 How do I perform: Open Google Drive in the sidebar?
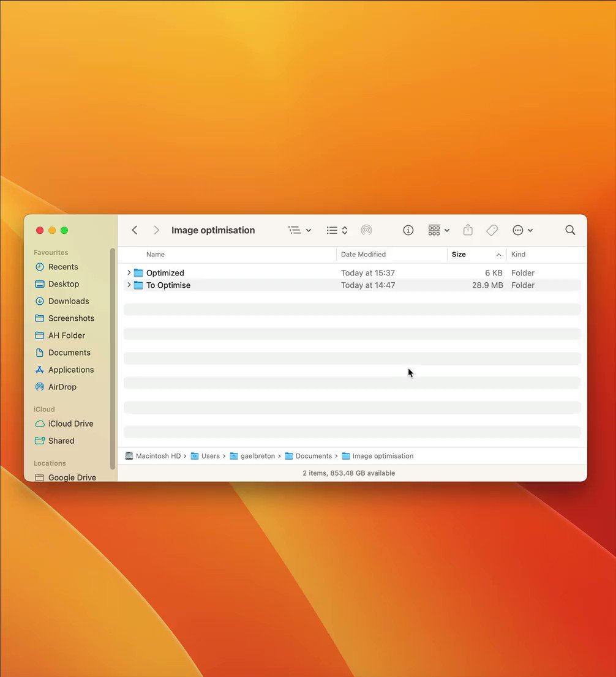pyautogui.click(x=66, y=477)
